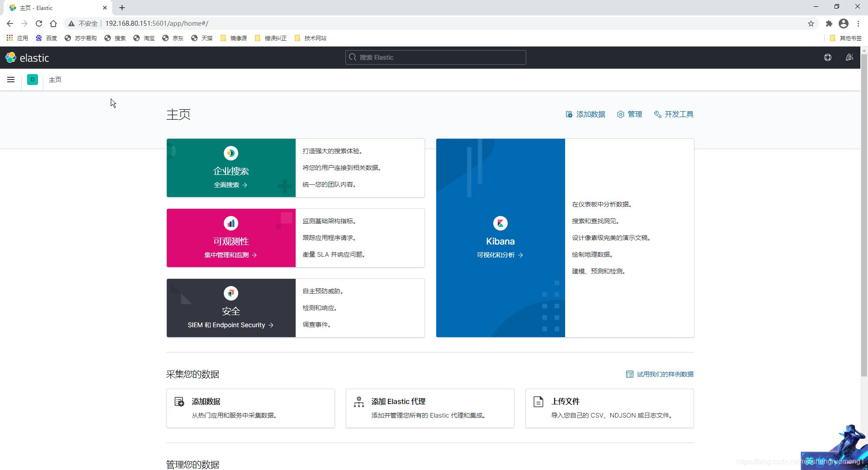The image size is (868, 470).
Task: Open the 添加数据 ingest card
Action: click(250, 408)
